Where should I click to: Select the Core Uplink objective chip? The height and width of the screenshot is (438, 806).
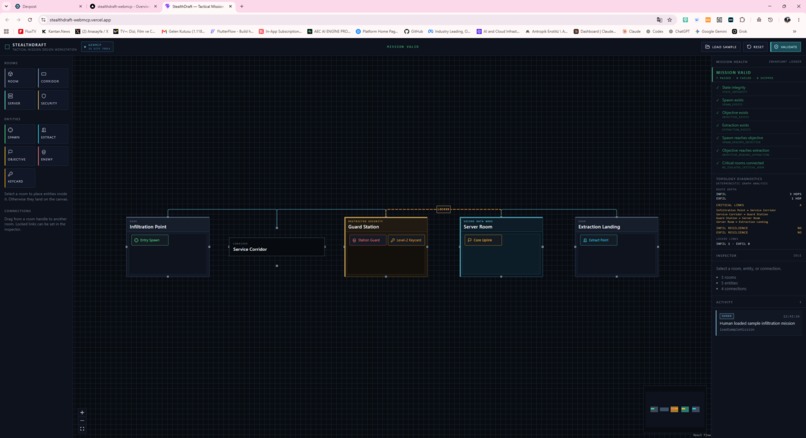click(x=483, y=240)
